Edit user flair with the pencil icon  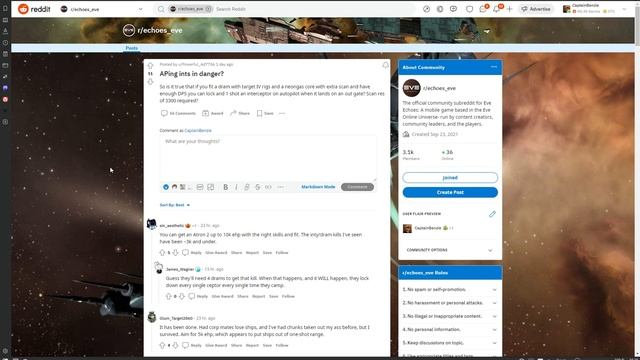pyautogui.click(x=492, y=214)
